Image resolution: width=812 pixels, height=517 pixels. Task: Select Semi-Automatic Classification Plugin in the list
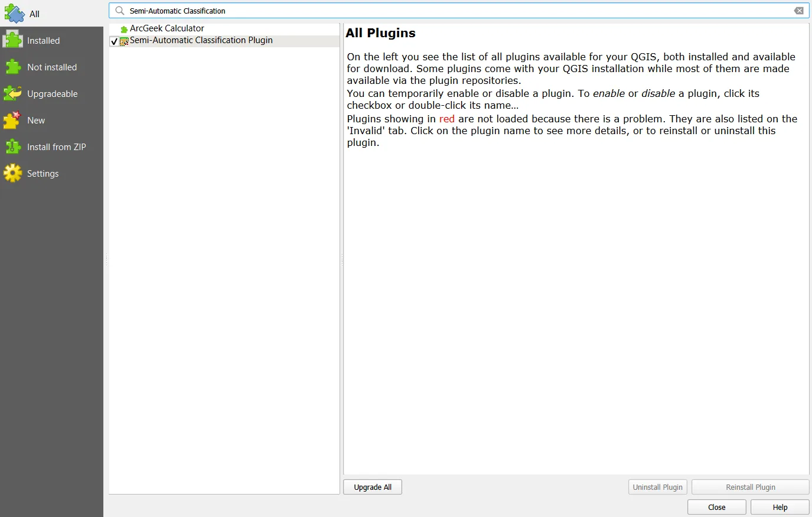[201, 40]
